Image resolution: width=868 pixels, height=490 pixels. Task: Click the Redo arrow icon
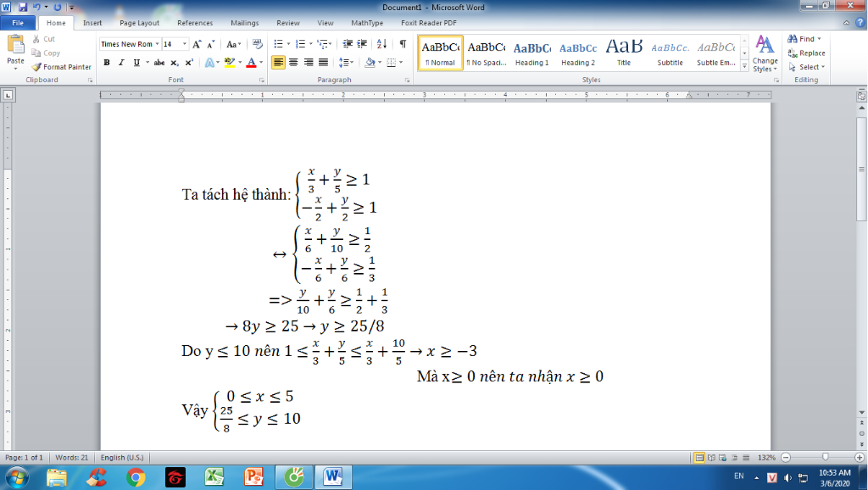[x=57, y=7]
